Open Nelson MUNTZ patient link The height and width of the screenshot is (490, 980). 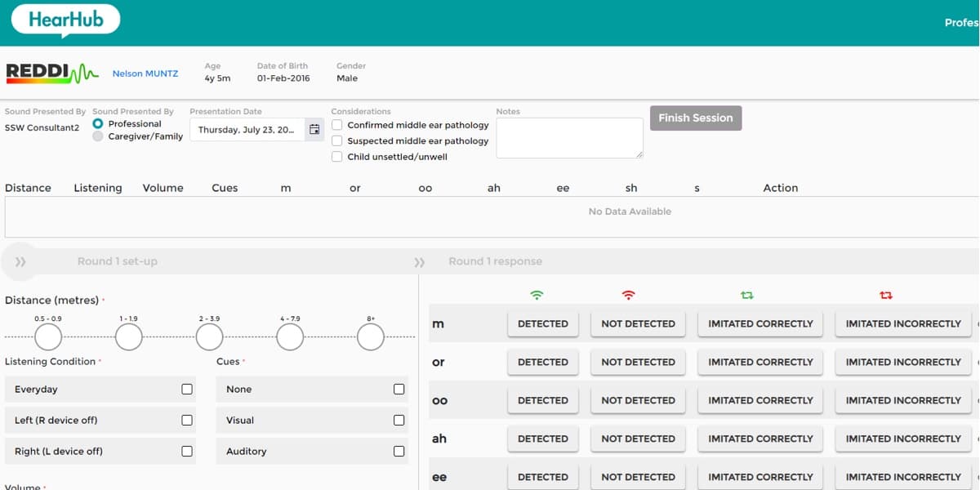(145, 74)
